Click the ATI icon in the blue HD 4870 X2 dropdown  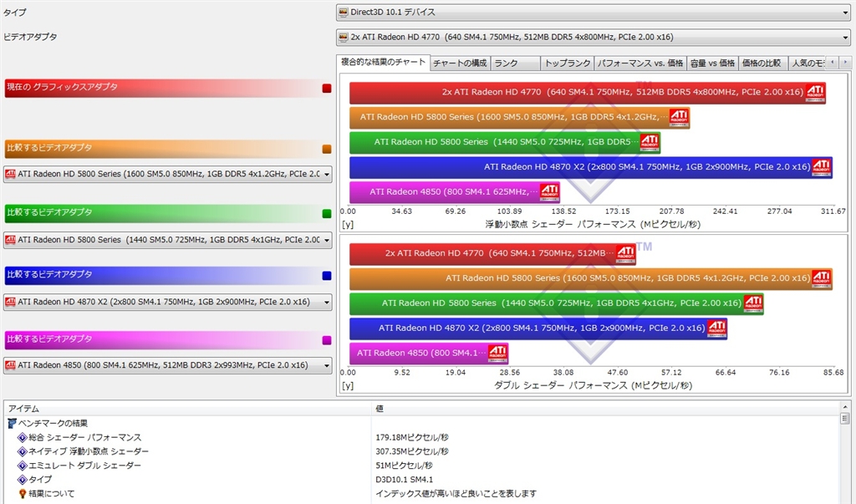coord(10,302)
